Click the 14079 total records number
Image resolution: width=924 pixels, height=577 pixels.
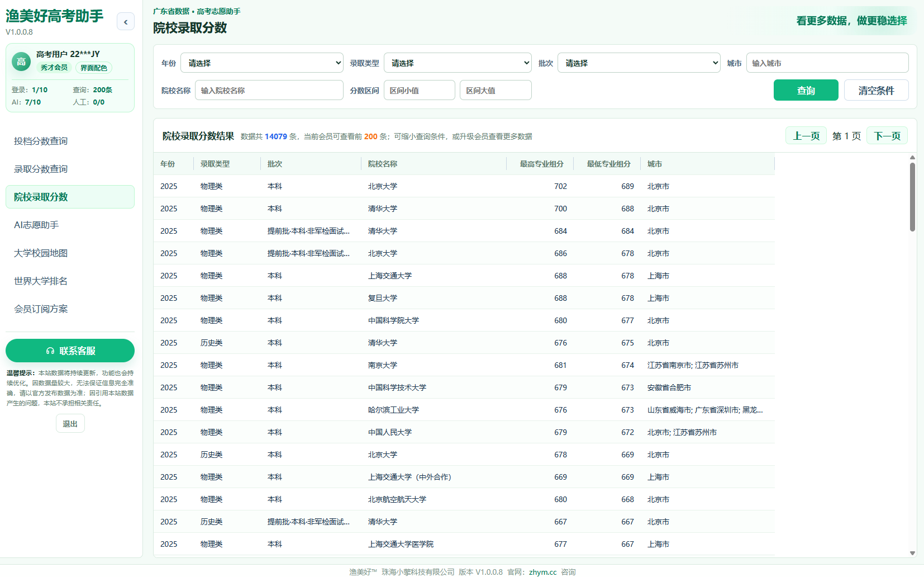pos(276,136)
